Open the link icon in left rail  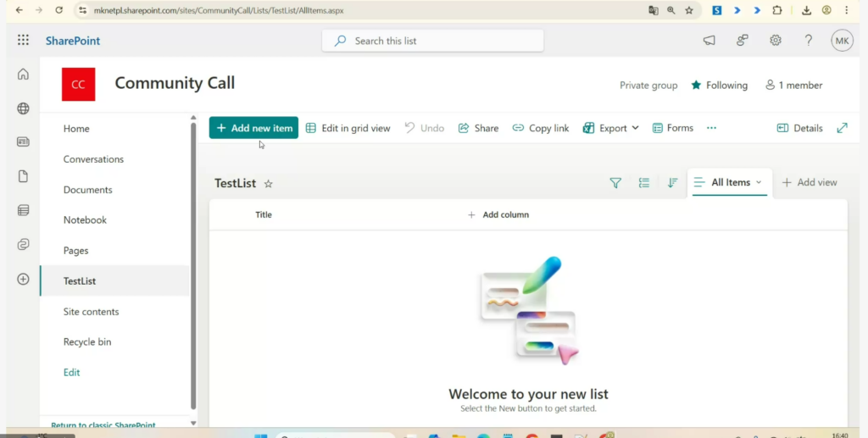pyautogui.click(x=23, y=245)
